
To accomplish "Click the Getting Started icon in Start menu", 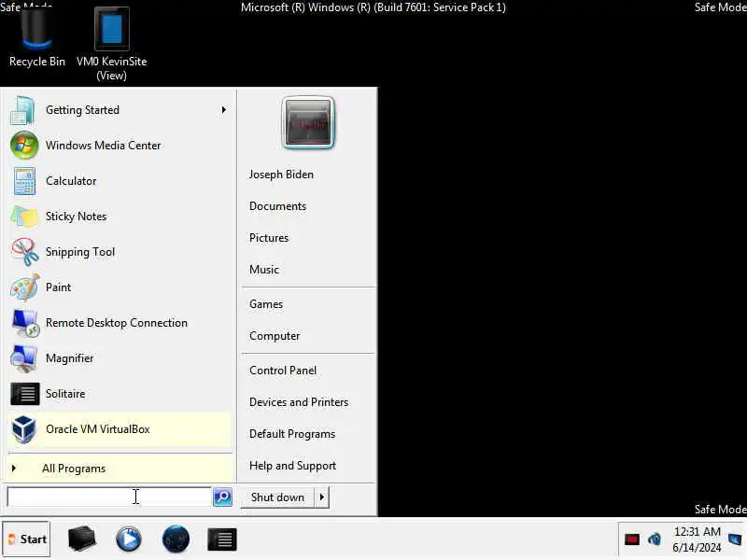I will point(22,110).
